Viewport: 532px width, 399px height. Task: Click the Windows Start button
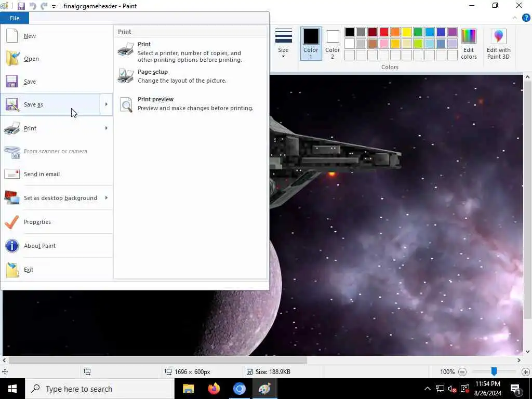tap(12, 389)
